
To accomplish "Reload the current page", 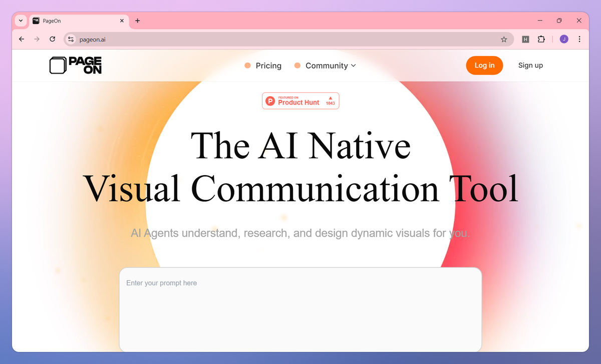I will (52, 39).
